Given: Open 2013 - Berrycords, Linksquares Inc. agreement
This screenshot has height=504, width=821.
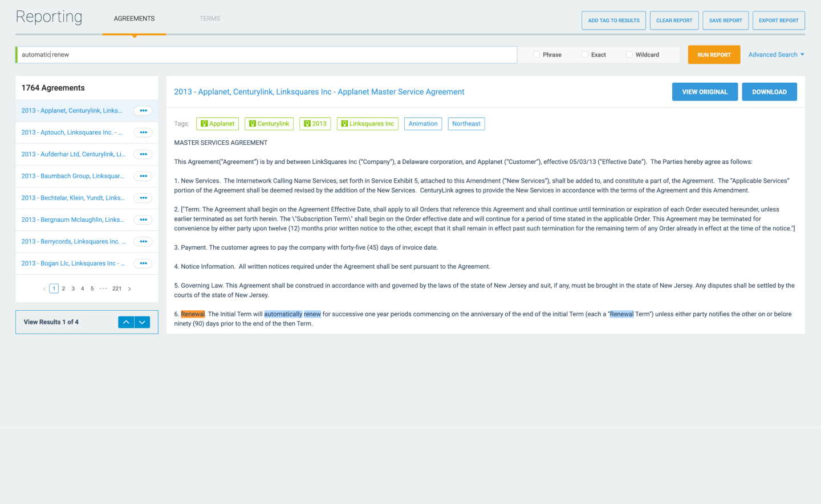Looking at the screenshot, I should click(73, 242).
